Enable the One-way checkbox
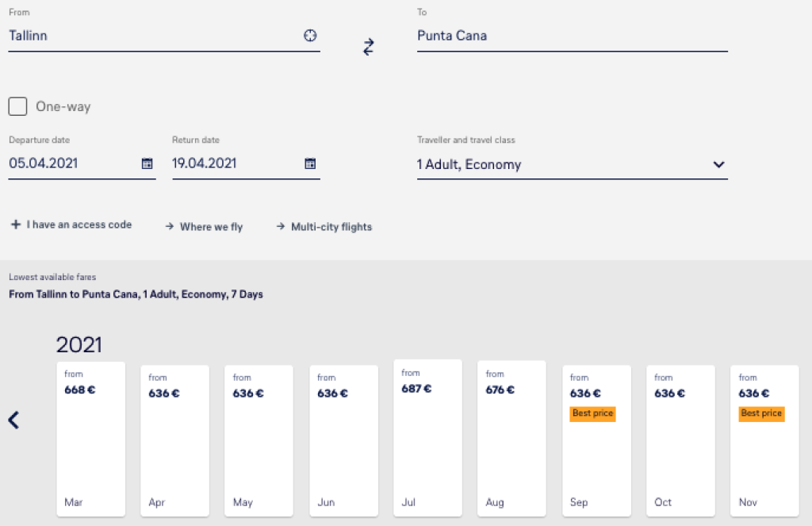The width and height of the screenshot is (812, 526). pos(17,106)
